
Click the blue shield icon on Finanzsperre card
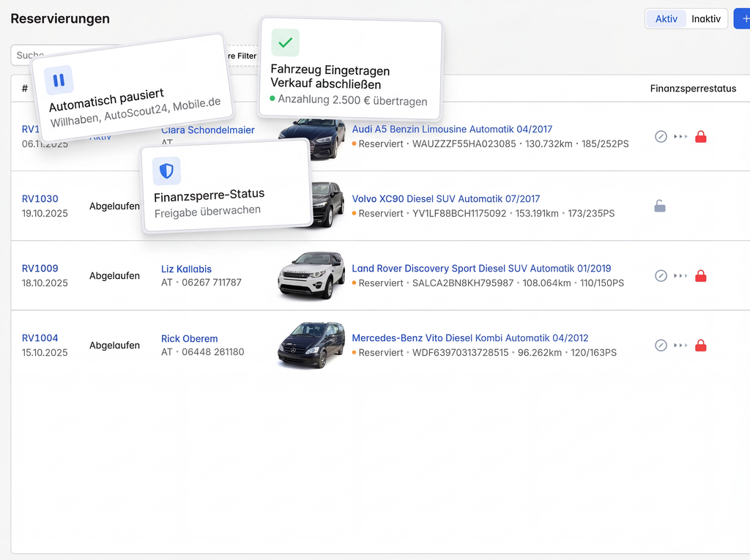[x=166, y=171]
